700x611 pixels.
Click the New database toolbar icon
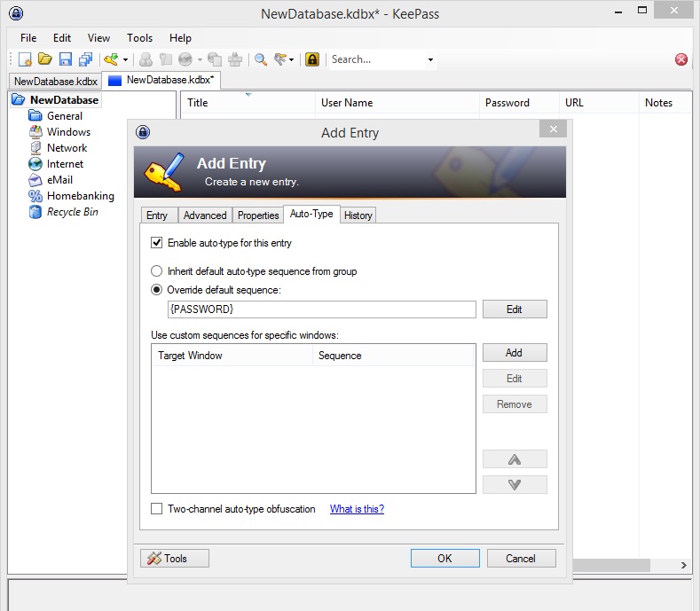point(25,59)
